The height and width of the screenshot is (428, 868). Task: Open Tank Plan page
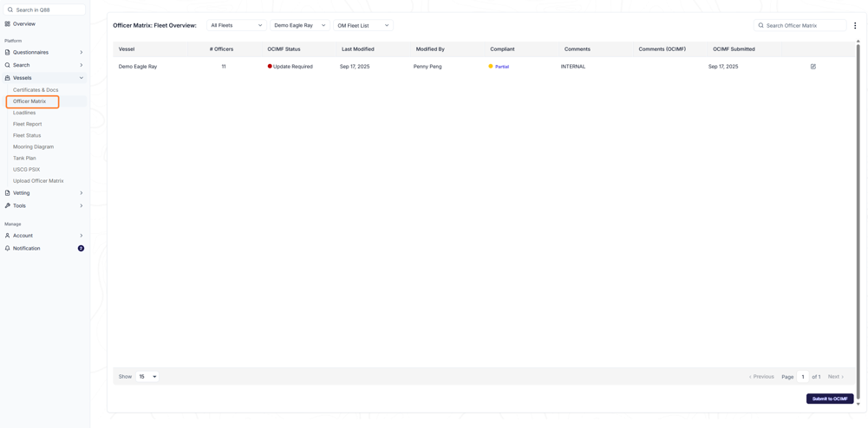click(x=24, y=159)
